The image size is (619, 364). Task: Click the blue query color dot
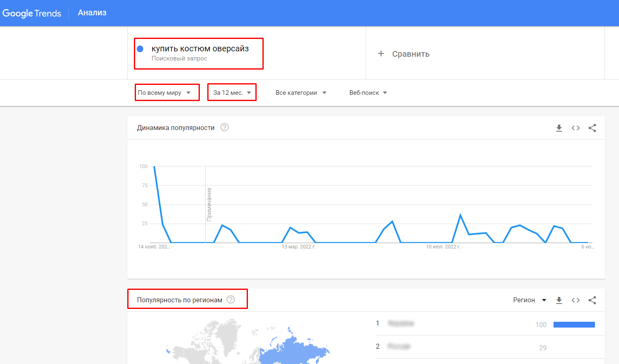point(140,49)
